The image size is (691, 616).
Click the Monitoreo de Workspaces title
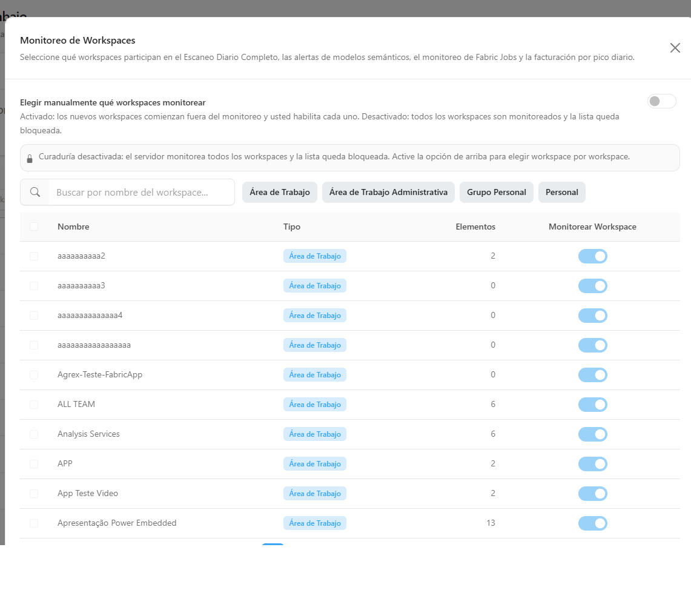click(x=78, y=40)
